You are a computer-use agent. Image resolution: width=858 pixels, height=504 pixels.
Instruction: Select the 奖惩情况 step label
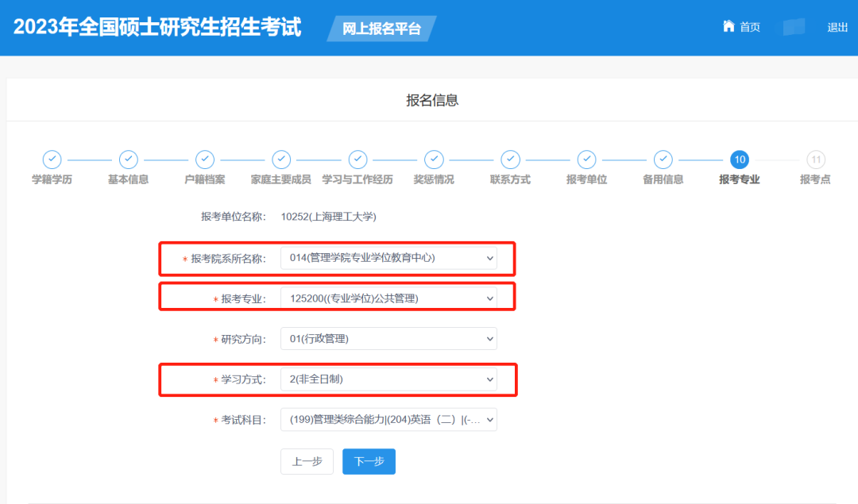[434, 179]
